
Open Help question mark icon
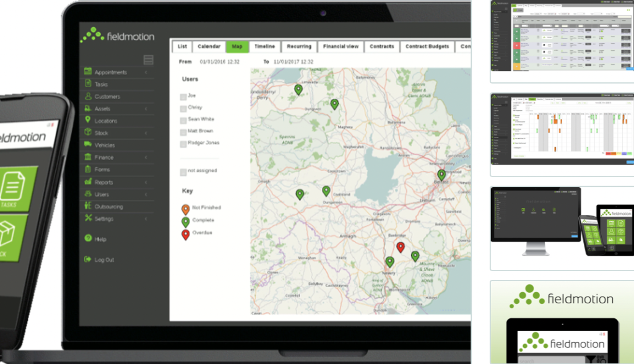coord(88,238)
